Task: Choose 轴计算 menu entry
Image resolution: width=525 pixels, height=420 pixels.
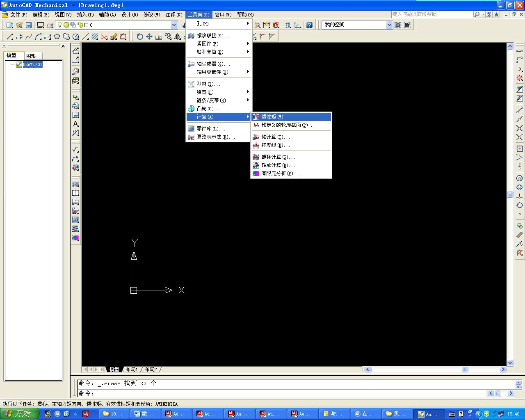Action: click(x=291, y=137)
